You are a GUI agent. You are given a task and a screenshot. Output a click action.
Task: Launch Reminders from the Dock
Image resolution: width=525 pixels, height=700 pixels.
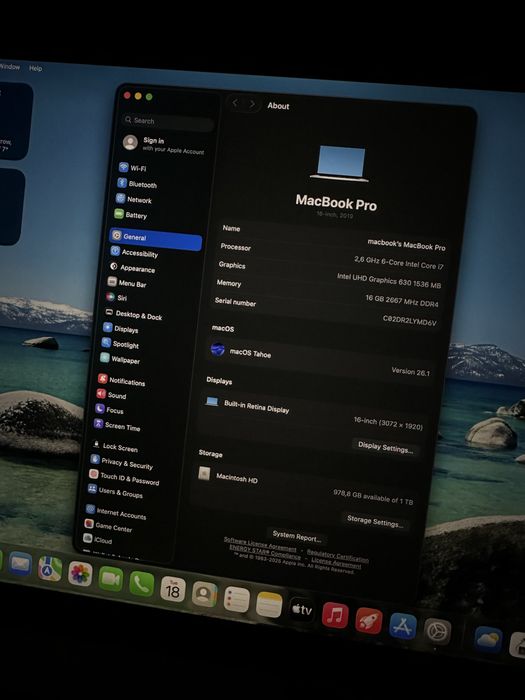pyautogui.click(x=237, y=600)
